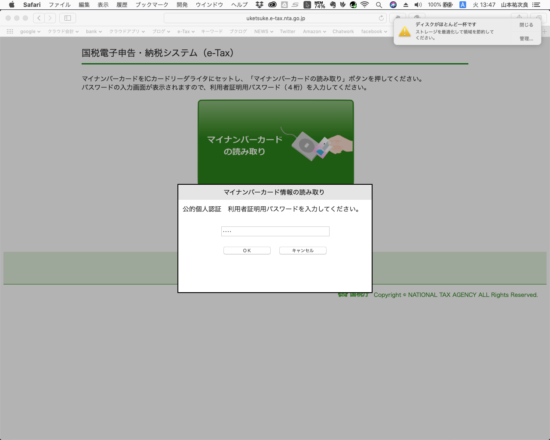Click the volume speaker icon

418,5
